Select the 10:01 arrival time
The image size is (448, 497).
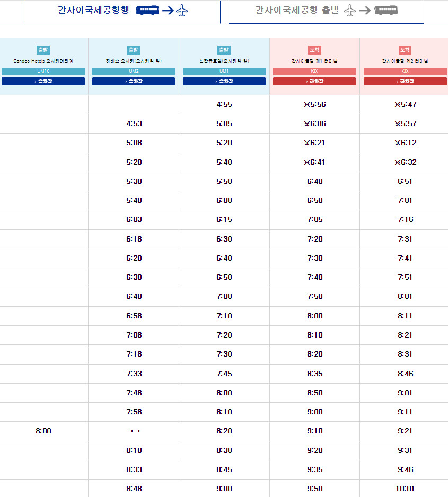point(405,489)
